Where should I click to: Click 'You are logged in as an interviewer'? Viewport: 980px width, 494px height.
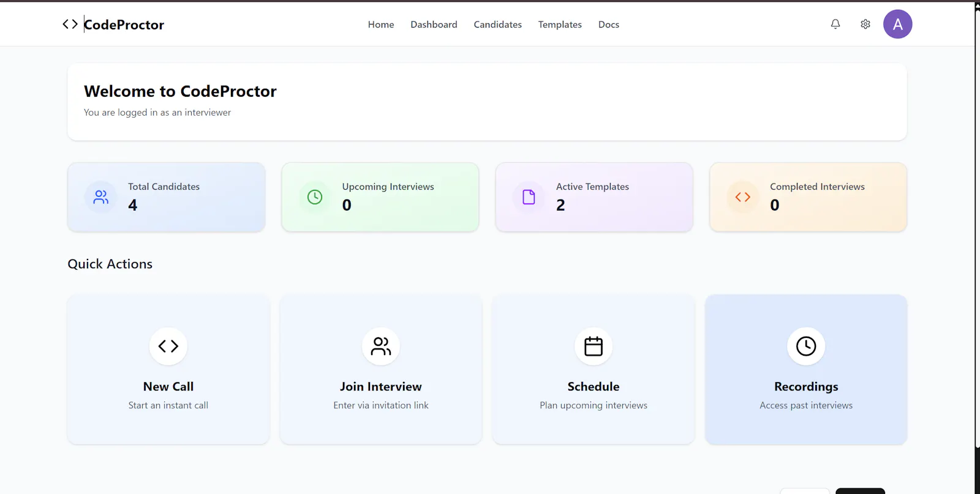tap(157, 113)
